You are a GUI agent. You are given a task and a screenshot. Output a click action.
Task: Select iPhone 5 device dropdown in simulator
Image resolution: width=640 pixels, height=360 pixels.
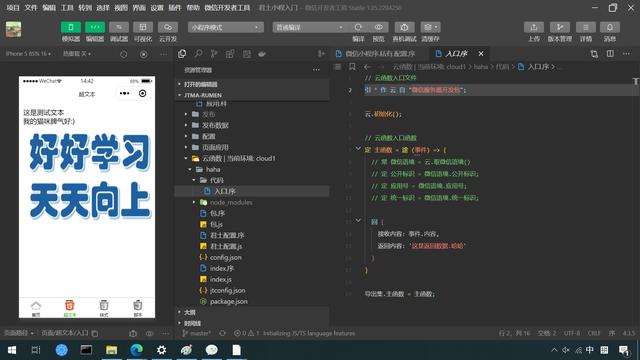click(28, 54)
